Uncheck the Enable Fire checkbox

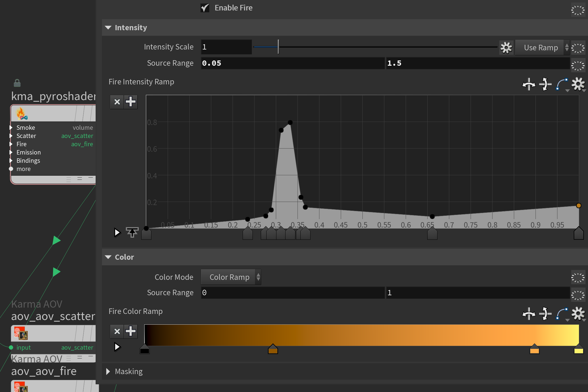[205, 8]
